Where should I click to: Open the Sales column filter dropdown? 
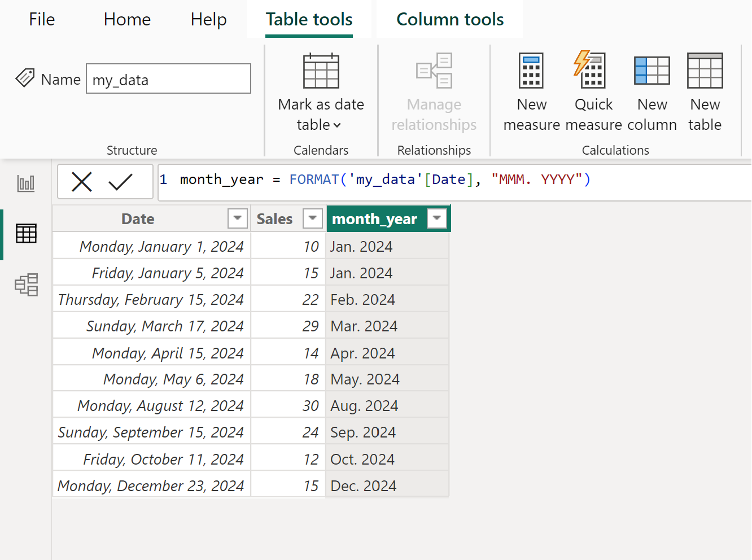(x=313, y=218)
